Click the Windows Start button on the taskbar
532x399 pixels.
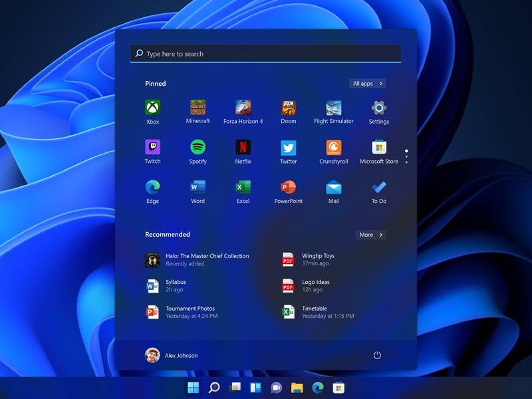coord(194,388)
